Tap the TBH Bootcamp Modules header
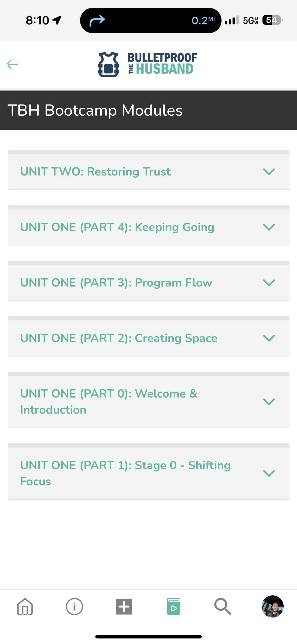The image size is (297, 644). point(95,110)
